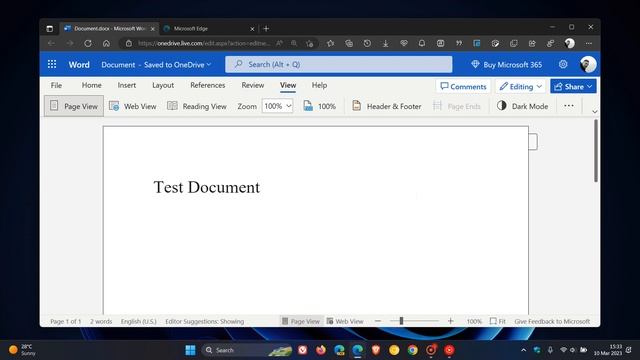Open the Share dropdown
The image size is (640, 360).
point(573,87)
